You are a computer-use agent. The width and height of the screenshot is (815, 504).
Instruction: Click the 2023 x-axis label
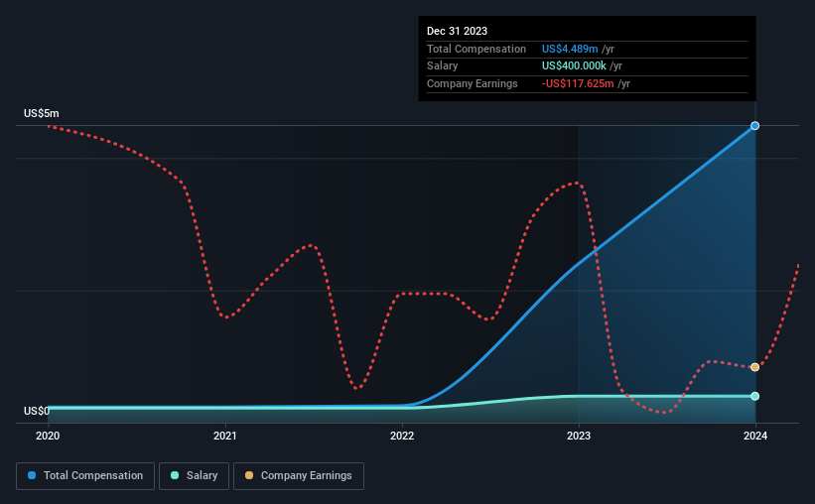(579, 436)
